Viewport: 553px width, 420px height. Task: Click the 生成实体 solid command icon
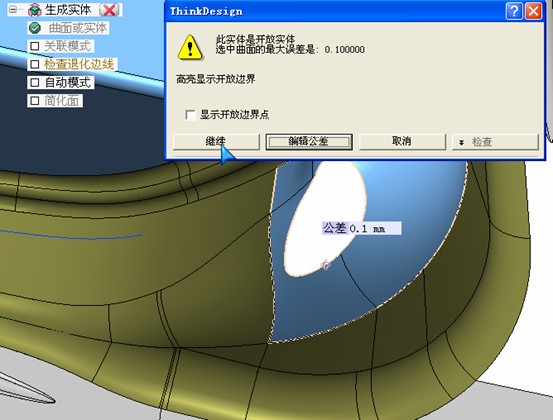tap(35, 10)
